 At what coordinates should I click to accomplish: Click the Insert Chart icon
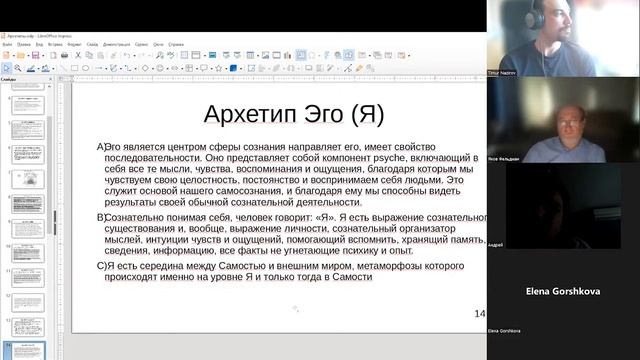[288, 55]
